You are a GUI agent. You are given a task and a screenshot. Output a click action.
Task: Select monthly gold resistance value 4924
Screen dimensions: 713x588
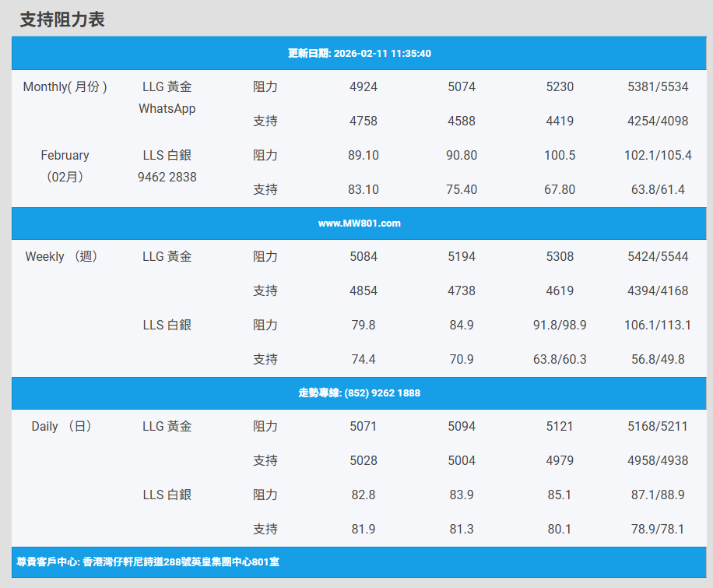[364, 87]
